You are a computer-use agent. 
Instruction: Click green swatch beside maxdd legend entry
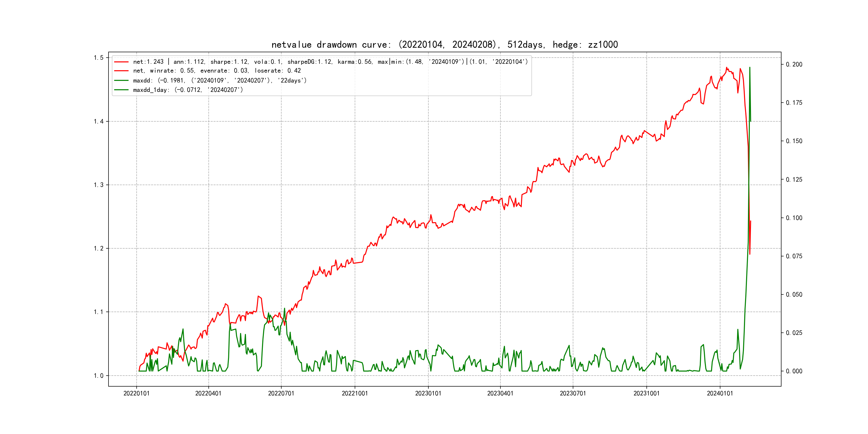pyautogui.click(x=121, y=81)
